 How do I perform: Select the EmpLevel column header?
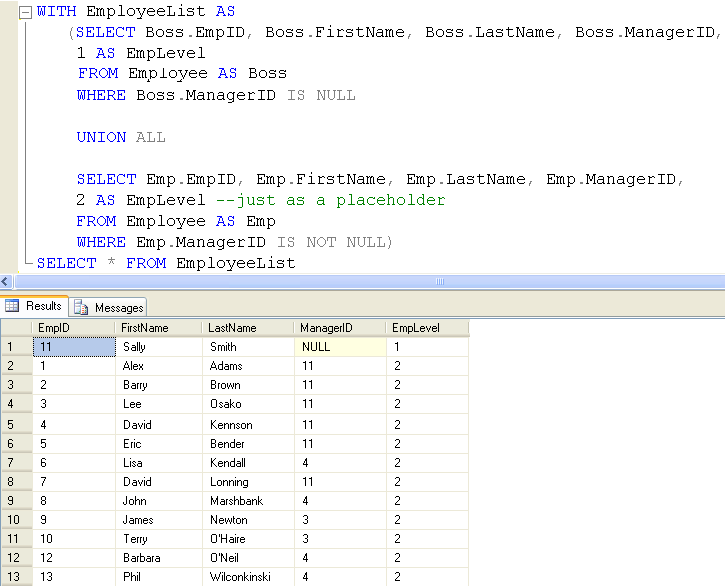click(x=427, y=328)
